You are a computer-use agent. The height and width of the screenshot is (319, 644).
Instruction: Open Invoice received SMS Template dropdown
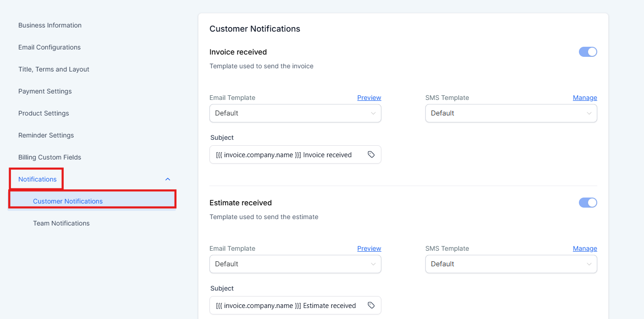(x=511, y=113)
